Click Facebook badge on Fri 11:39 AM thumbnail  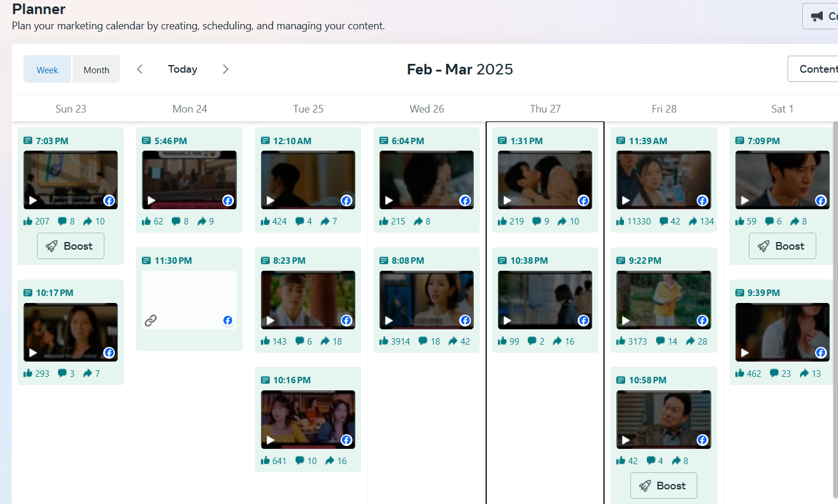tap(702, 200)
